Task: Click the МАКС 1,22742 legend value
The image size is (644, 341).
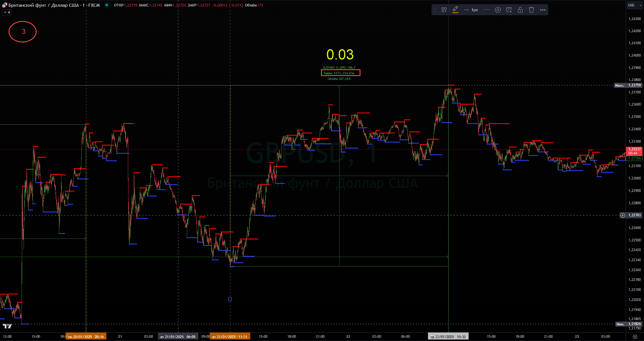Action: (151, 5)
